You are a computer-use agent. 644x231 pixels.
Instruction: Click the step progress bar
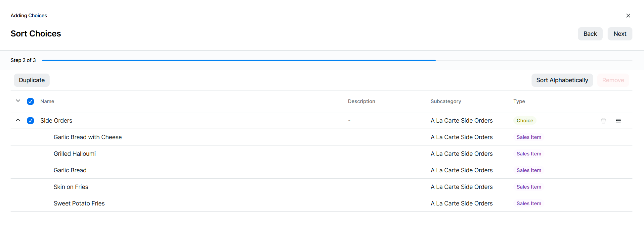(x=337, y=60)
